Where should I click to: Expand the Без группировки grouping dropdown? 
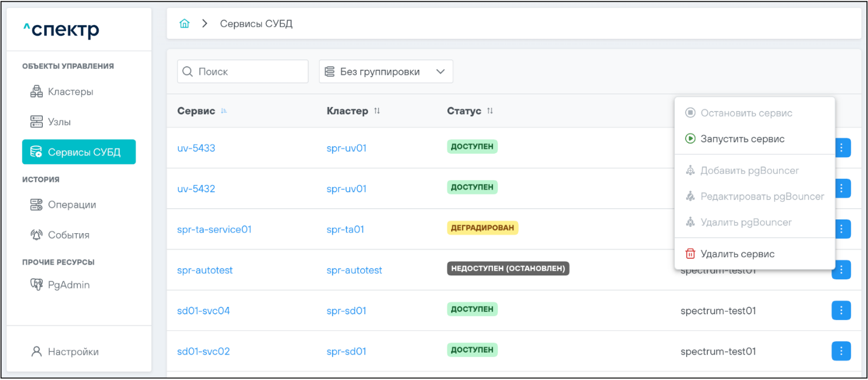click(x=385, y=72)
